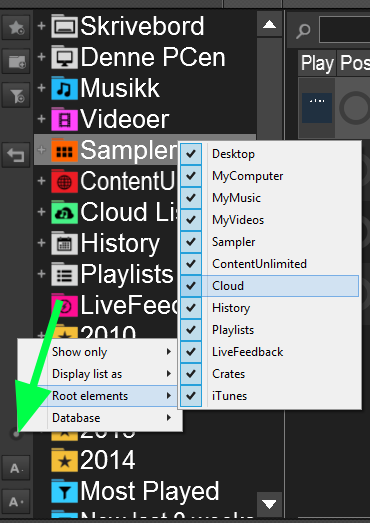370x523 pixels.
Task: Click the back arrow sidebar icon
Action: [x=16, y=155]
